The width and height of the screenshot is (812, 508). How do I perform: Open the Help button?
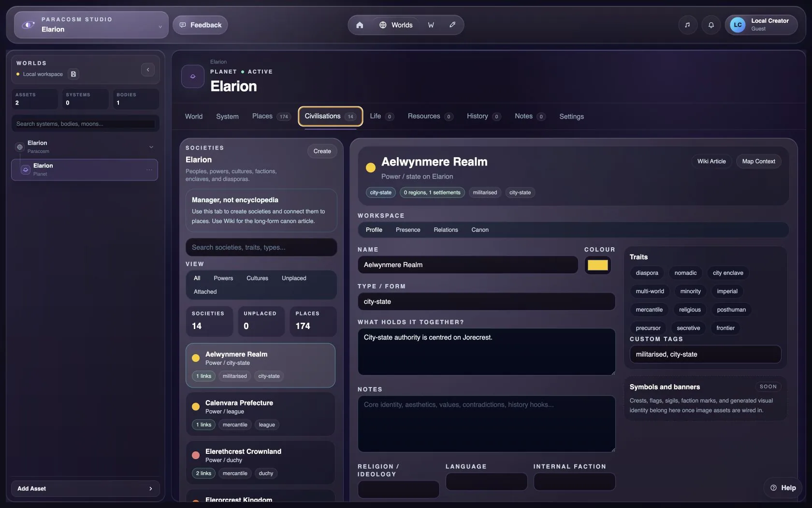(x=783, y=488)
